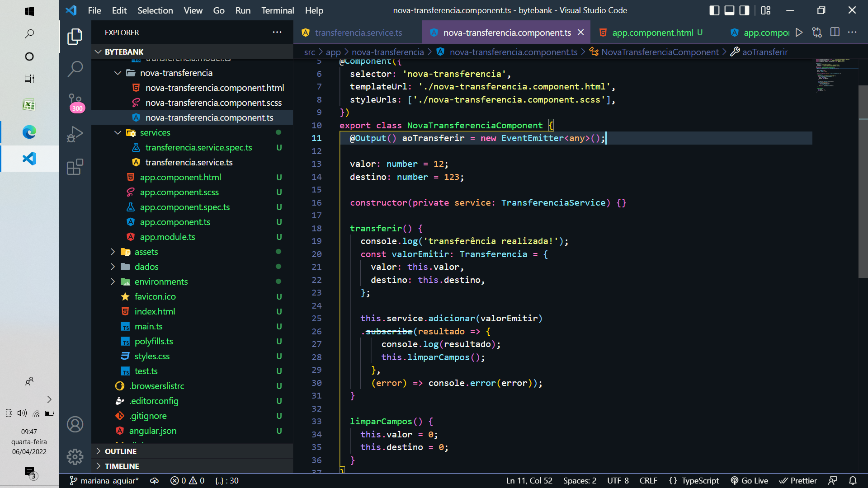Open the Terminal menu
Viewport: 868px width, 488px height.
278,10
